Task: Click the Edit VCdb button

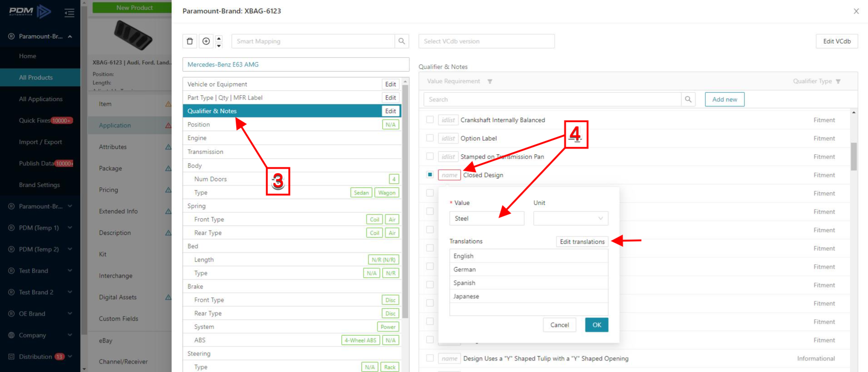Action: coord(837,41)
